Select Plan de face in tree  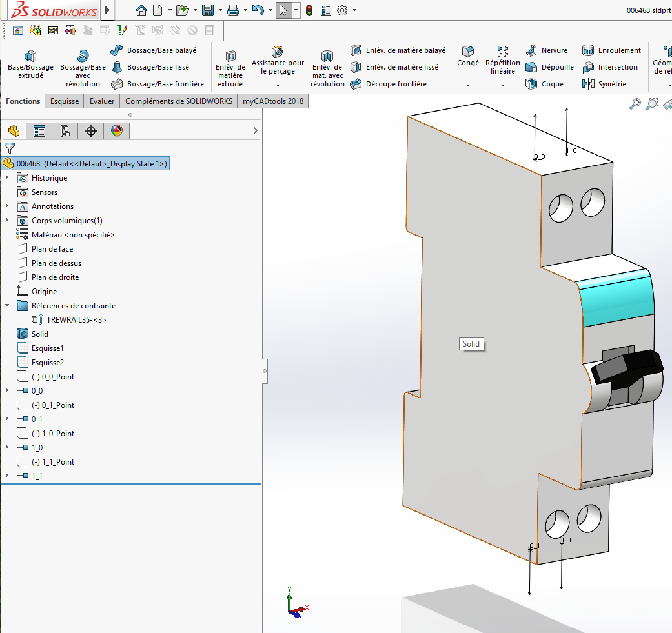(52, 249)
